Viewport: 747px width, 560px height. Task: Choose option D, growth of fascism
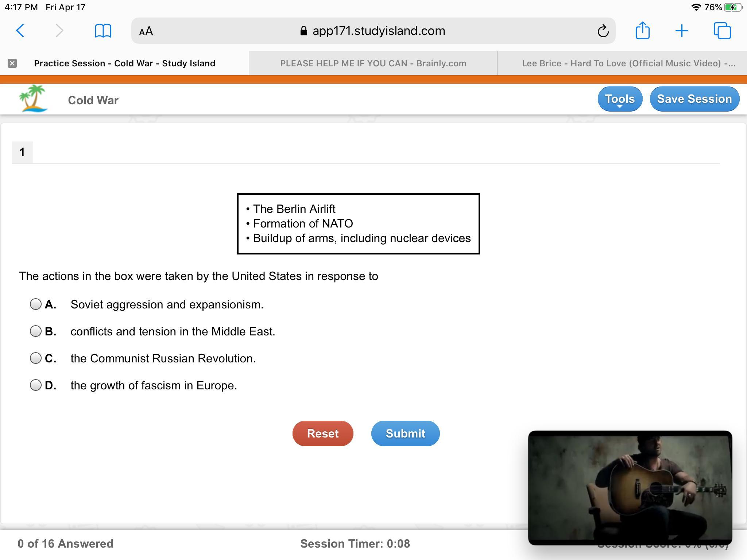pos(36,385)
